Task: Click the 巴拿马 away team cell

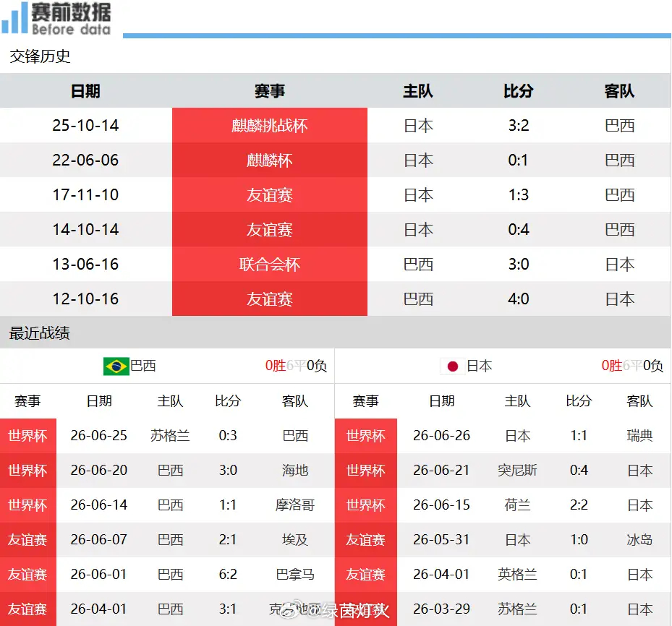Action: coord(295,574)
